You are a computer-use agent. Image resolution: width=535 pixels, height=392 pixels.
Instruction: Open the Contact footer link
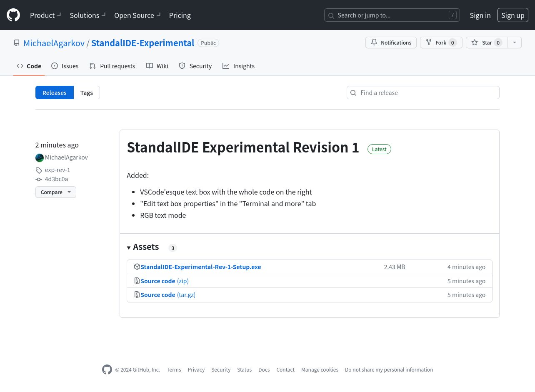point(285,370)
